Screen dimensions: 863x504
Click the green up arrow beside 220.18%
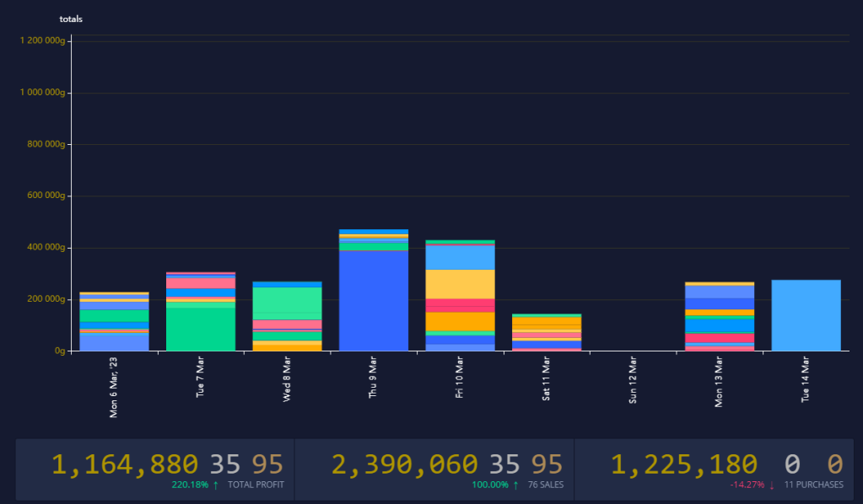tap(215, 485)
